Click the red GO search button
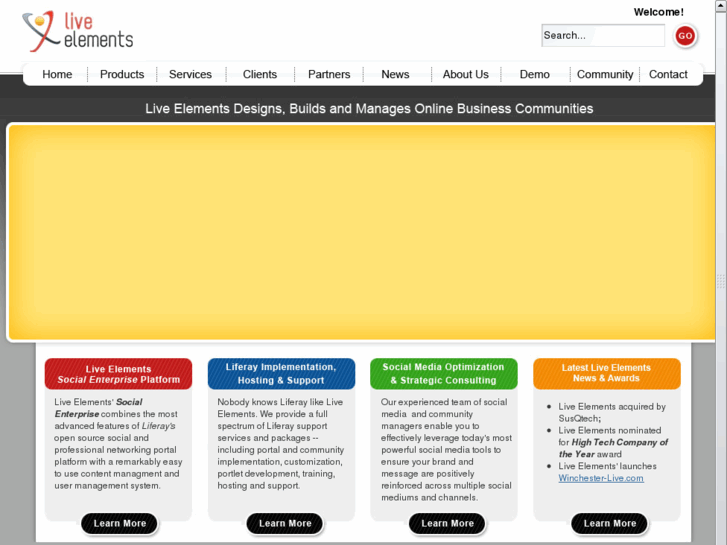 point(685,36)
